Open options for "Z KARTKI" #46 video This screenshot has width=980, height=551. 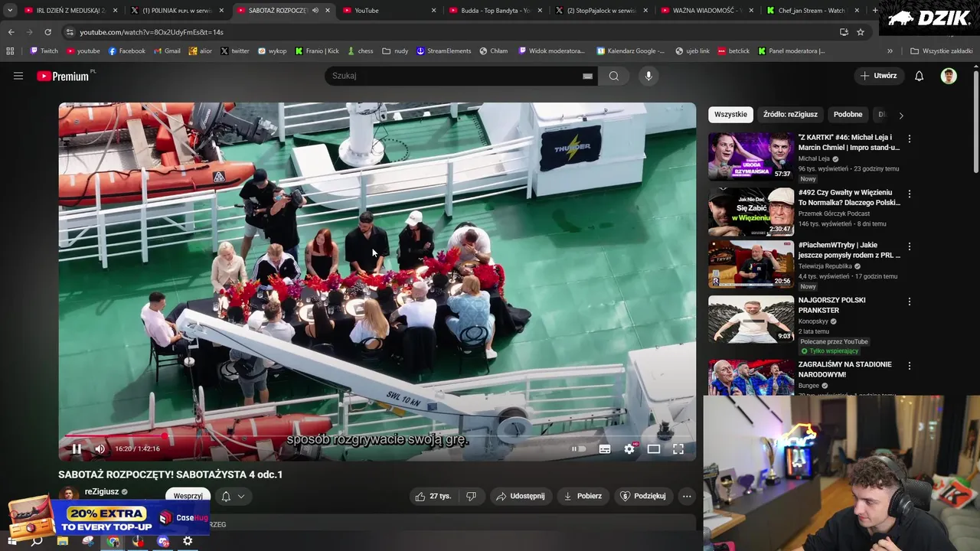click(910, 139)
